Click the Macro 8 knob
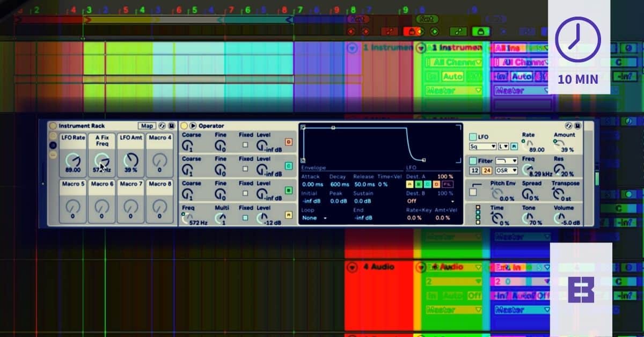 point(159,206)
